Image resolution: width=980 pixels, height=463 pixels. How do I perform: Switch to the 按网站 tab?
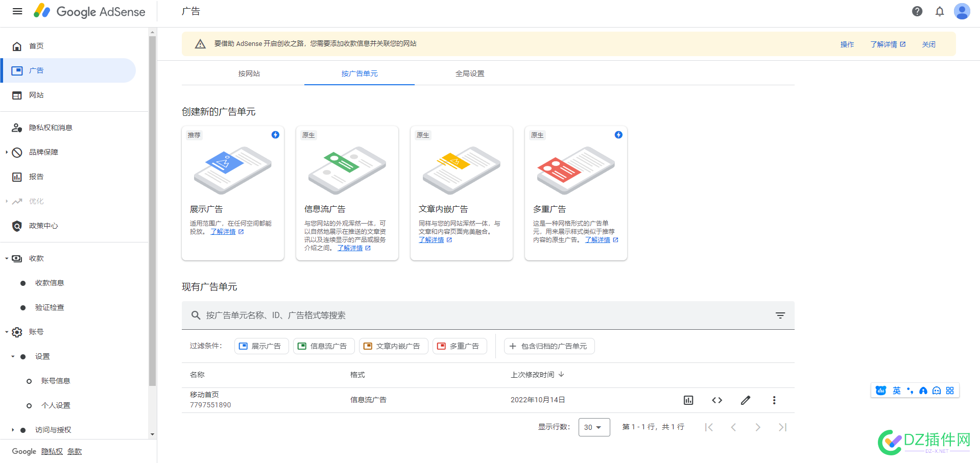[249, 74]
